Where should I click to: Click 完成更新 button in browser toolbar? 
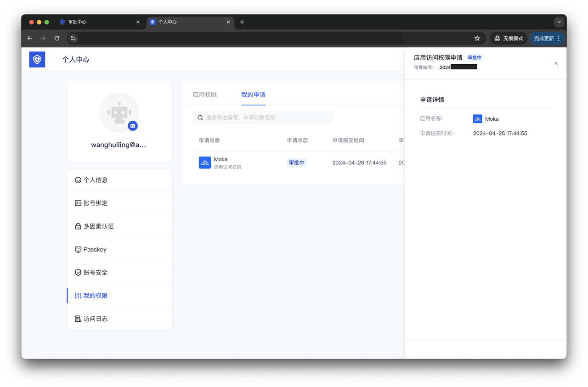pos(544,39)
